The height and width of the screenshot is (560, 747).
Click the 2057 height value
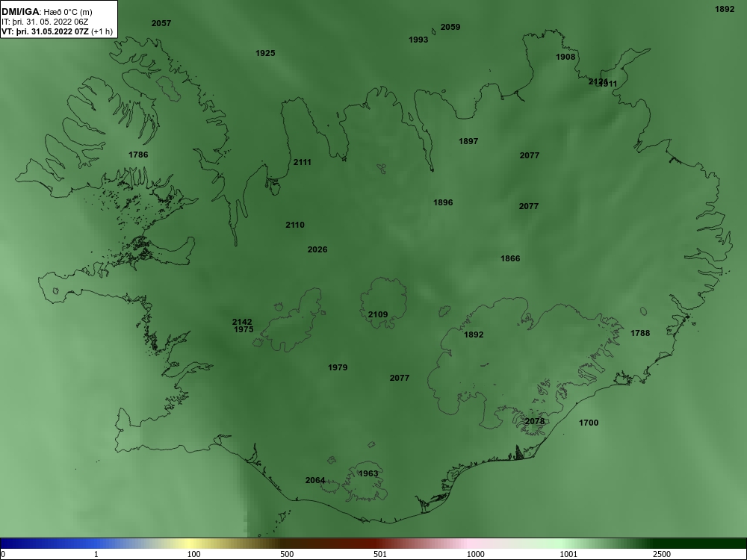click(161, 23)
